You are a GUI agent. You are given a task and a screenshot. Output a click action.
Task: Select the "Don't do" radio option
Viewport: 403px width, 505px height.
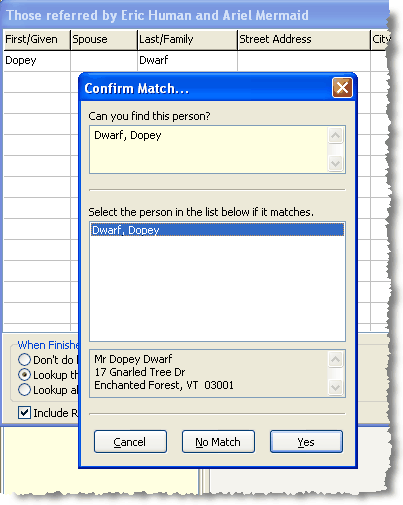click(x=24, y=360)
